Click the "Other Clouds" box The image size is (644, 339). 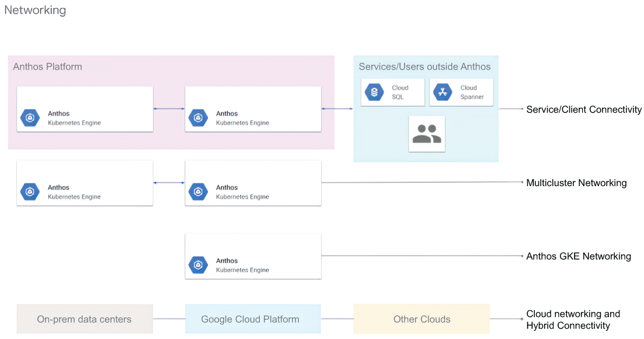[x=422, y=319]
